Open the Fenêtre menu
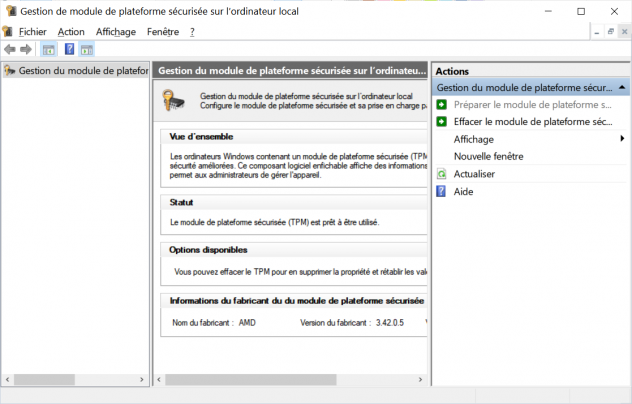 click(x=162, y=32)
